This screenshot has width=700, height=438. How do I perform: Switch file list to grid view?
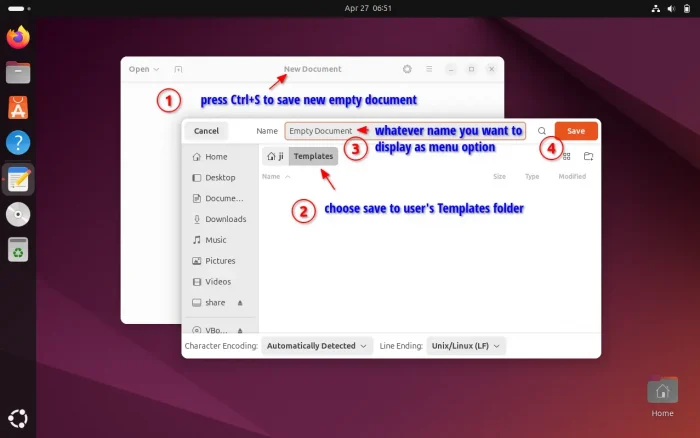click(567, 157)
